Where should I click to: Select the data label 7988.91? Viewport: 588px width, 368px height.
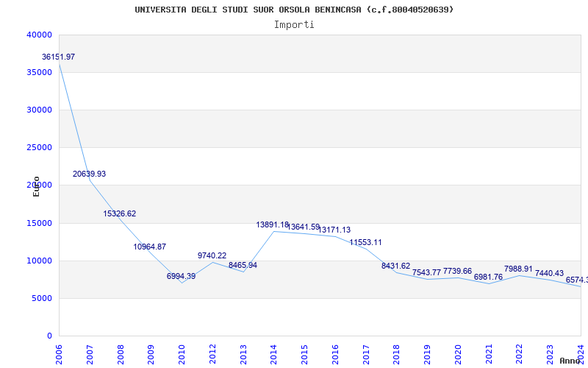point(518,269)
